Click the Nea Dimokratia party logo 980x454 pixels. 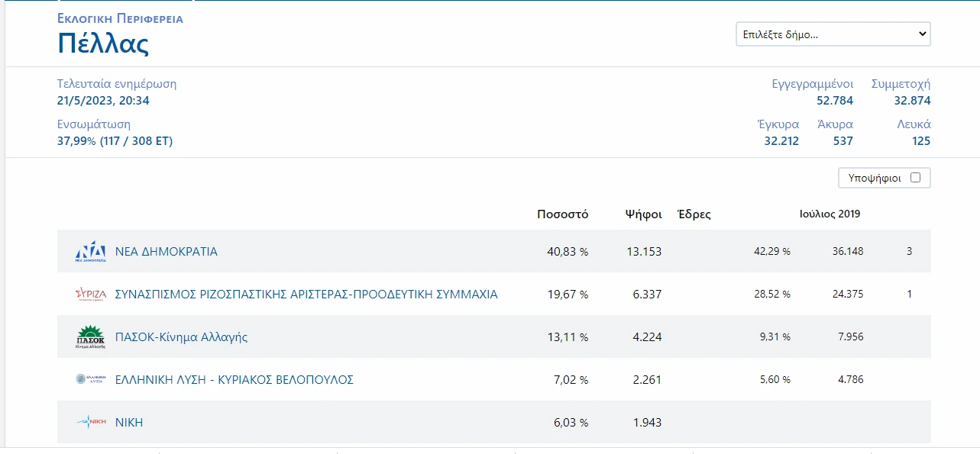pyautogui.click(x=90, y=251)
